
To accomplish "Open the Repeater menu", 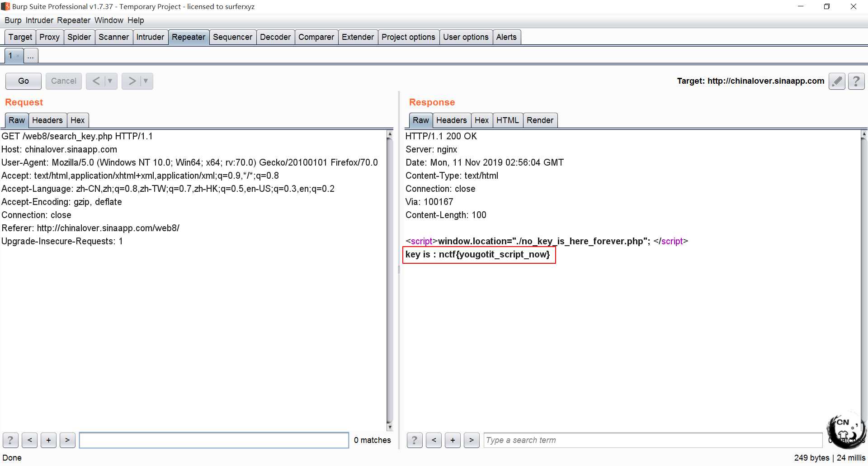I will (x=74, y=20).
